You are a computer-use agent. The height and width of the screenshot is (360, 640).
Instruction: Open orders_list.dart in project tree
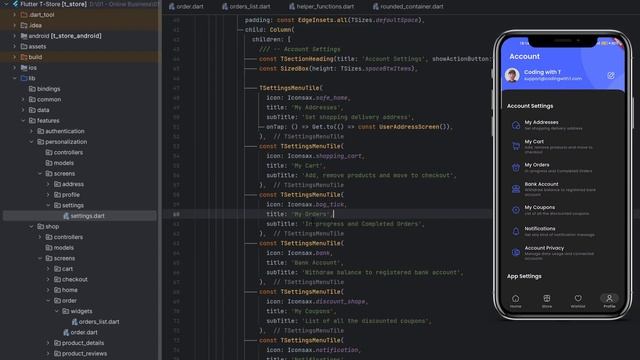(x=95, y=322)
